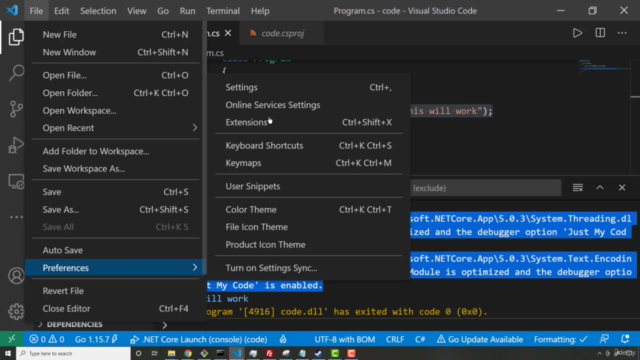This screenshot has width=640, height=360.
Task: Open the Explorer view in activity bar
Action: pyautogui.click(x=16, y=37)
